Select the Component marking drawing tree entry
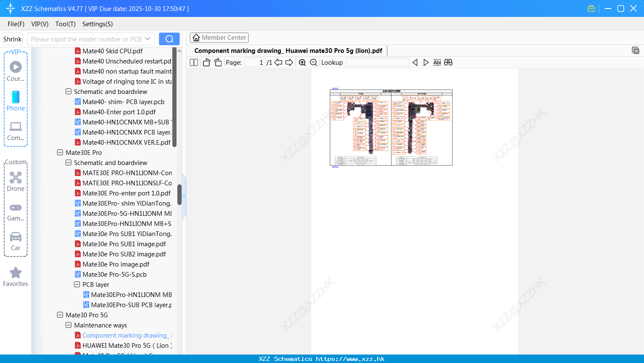 click(123, 335)
